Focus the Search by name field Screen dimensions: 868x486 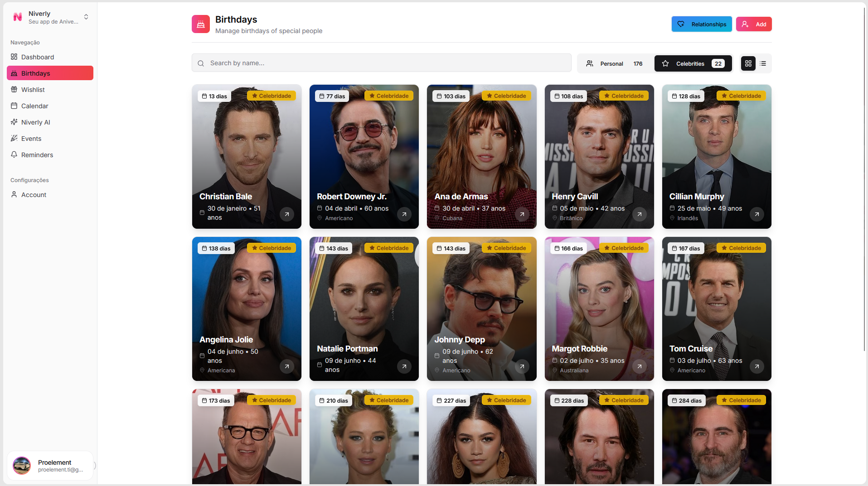[381, 63]
